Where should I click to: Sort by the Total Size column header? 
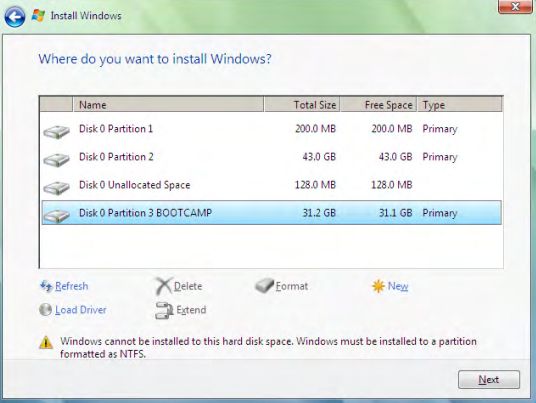click(x=302, y=105)
